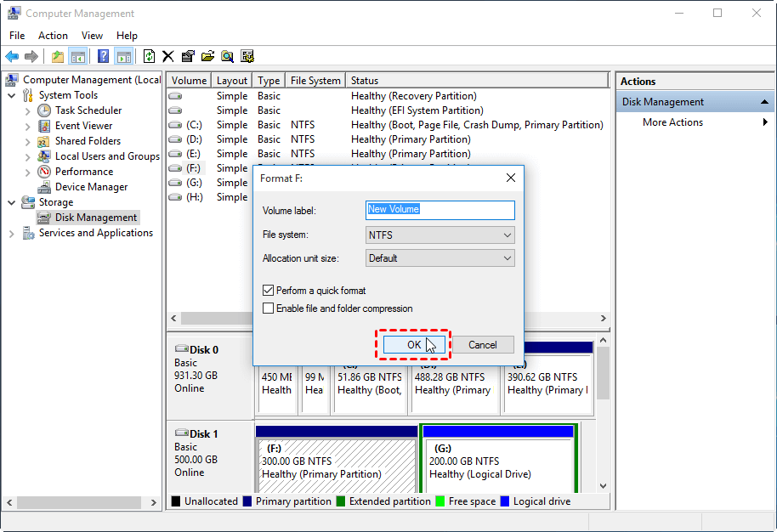Click the Computer Management (Local) root icon
The width and height of the screenshot is (777, 532).
click(12, 80)
